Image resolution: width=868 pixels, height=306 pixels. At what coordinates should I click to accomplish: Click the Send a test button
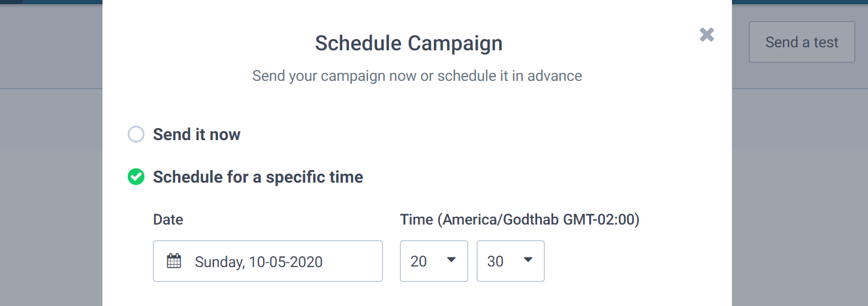point(801,43)
